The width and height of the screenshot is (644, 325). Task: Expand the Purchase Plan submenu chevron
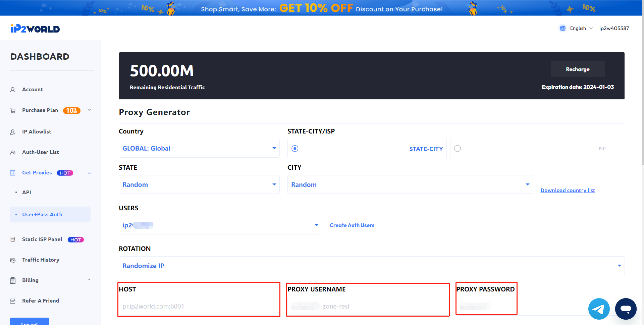[x=89, y=110]
